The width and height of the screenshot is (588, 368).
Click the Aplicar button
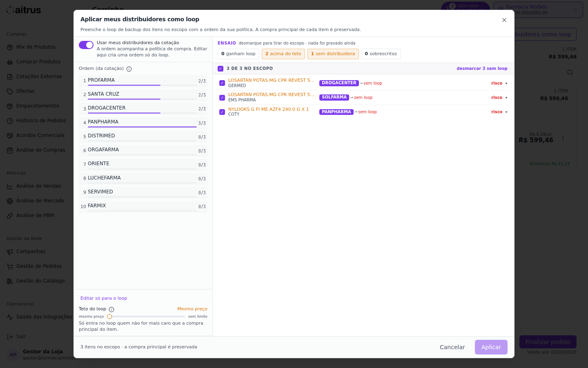[x=491, y=347]
